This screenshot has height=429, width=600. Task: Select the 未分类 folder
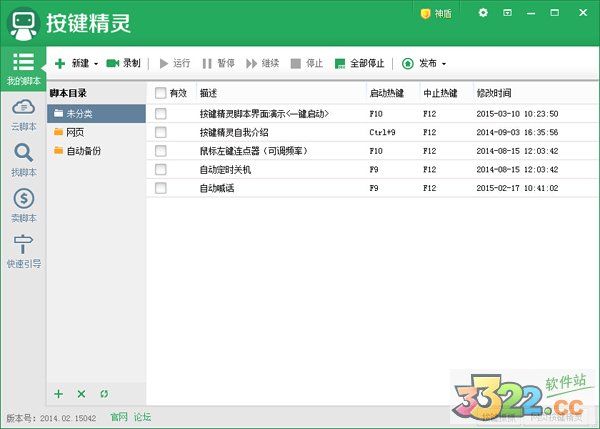coord(96,114)
